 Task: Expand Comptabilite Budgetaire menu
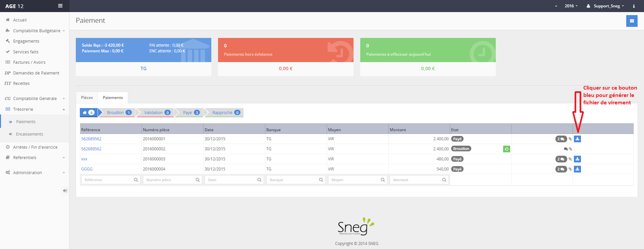click(x=37, y=31)
